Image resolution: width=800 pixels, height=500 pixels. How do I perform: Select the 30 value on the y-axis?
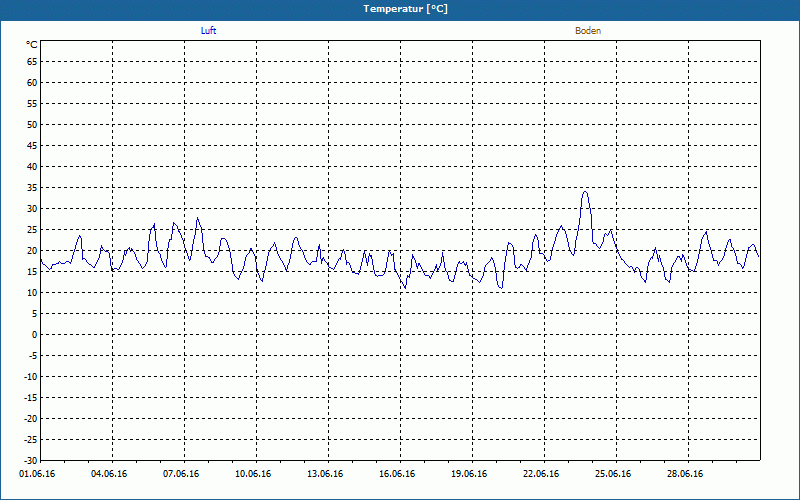(x=32, y=209)
